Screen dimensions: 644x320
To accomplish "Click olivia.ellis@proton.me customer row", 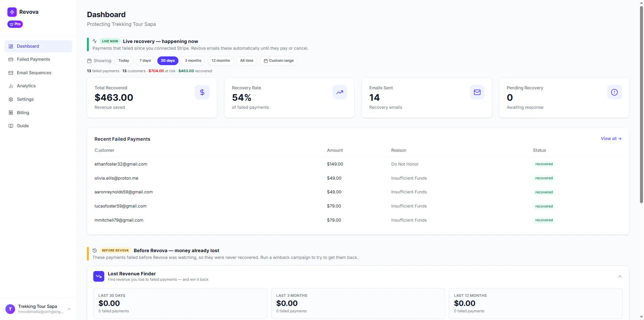I will [358, 178].
